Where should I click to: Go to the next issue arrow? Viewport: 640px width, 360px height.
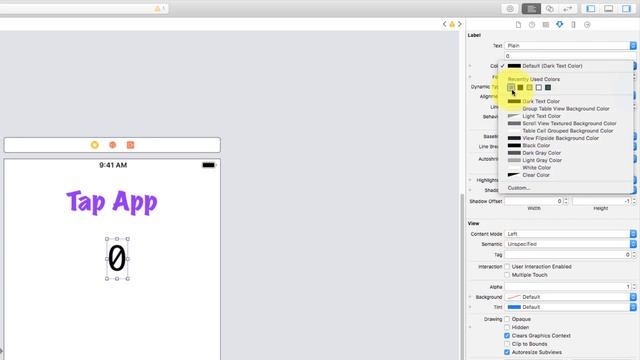click(460, 24)
